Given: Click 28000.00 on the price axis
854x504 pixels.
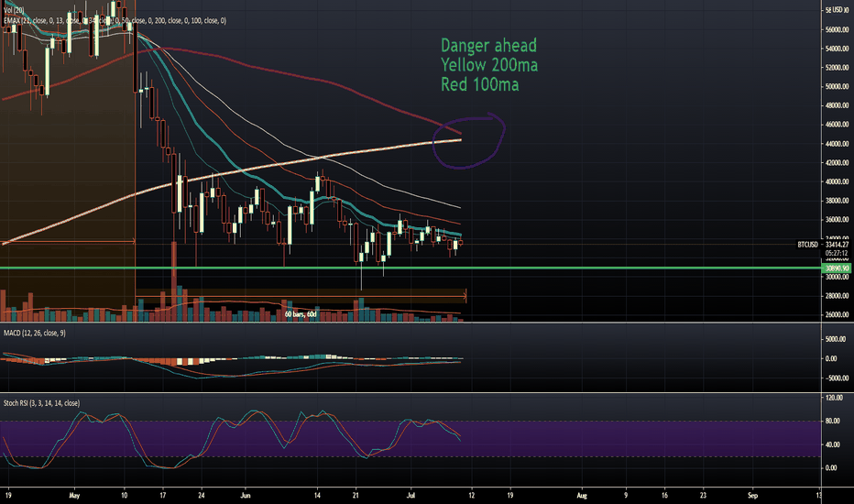Looking at the screenshot, I should pyautogui.click(x=837, y=296).
